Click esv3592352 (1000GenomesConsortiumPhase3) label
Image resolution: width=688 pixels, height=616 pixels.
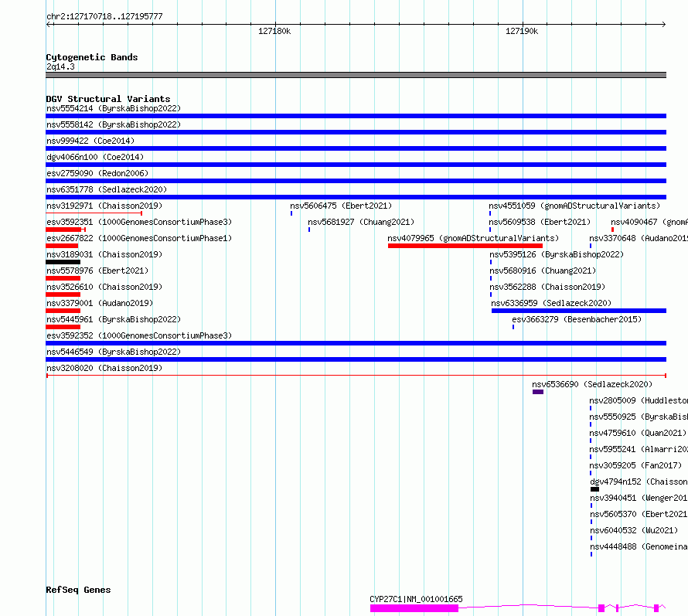coord(139,335)
